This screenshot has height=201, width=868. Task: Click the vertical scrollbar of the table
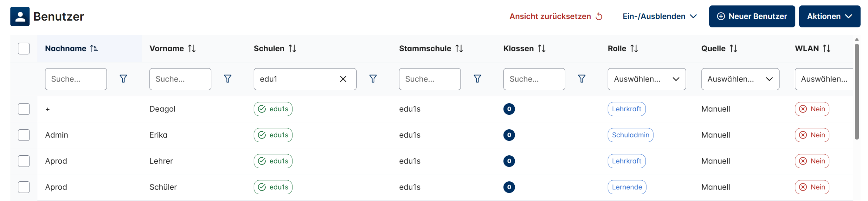pos(856,91)
